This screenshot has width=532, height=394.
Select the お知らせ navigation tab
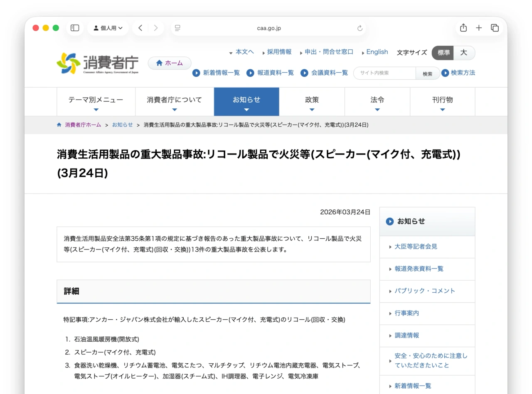(246, 100)
